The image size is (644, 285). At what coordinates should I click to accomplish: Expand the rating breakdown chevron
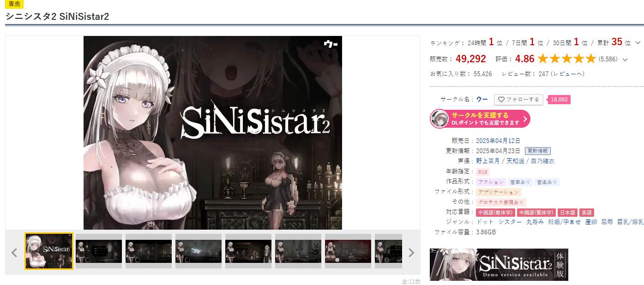625,59
